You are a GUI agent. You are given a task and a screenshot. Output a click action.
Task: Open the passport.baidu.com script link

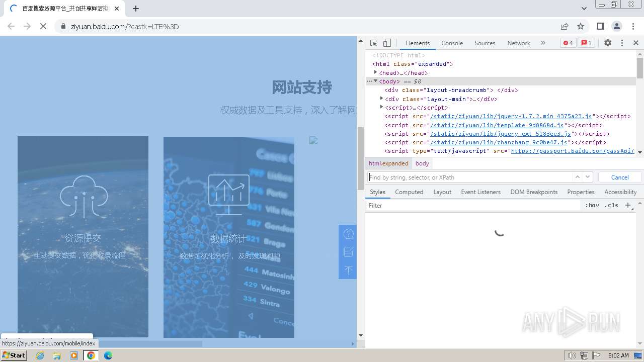[573, 151]
